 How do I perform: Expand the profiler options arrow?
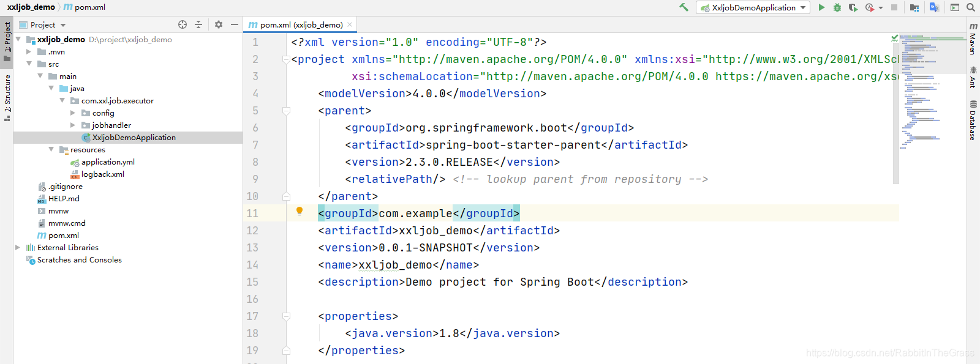point(881,8)
